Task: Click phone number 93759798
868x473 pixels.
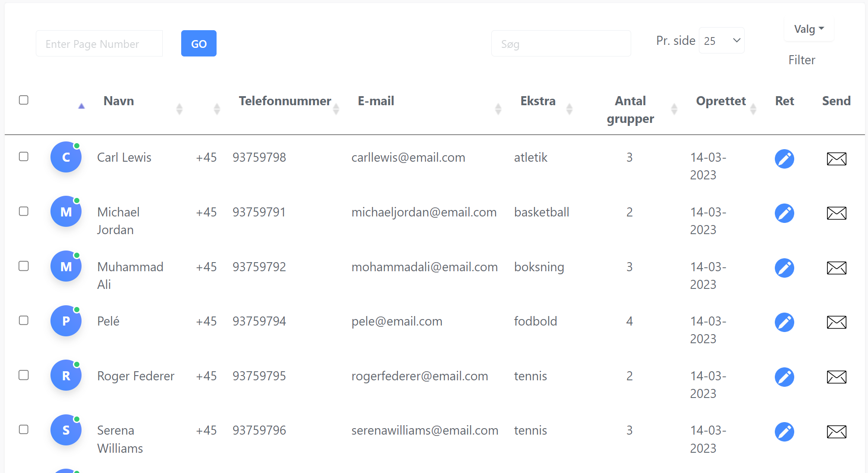Action: pos(259,157)
